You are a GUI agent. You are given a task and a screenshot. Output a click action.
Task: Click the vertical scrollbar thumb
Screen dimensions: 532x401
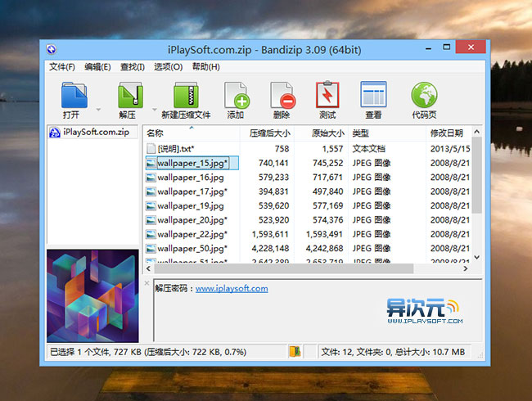click(x=476, y=175)
